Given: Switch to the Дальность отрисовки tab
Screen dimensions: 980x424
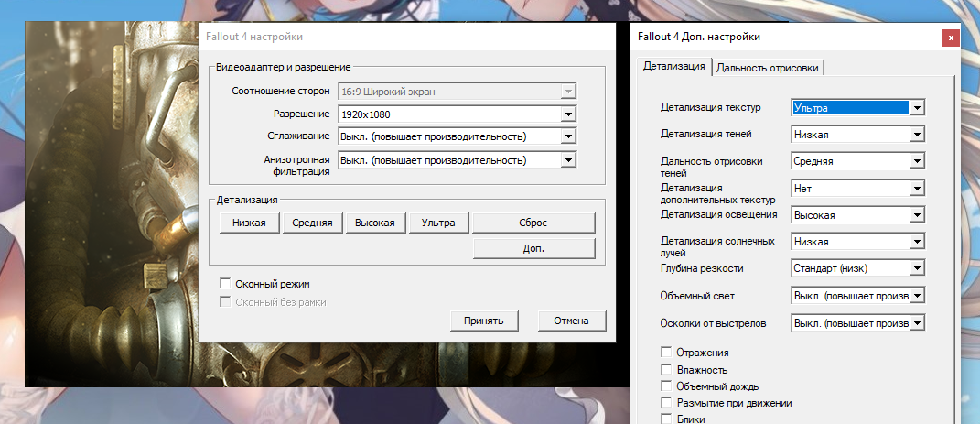Looking at the screenshot, I should tap(769, 67).
